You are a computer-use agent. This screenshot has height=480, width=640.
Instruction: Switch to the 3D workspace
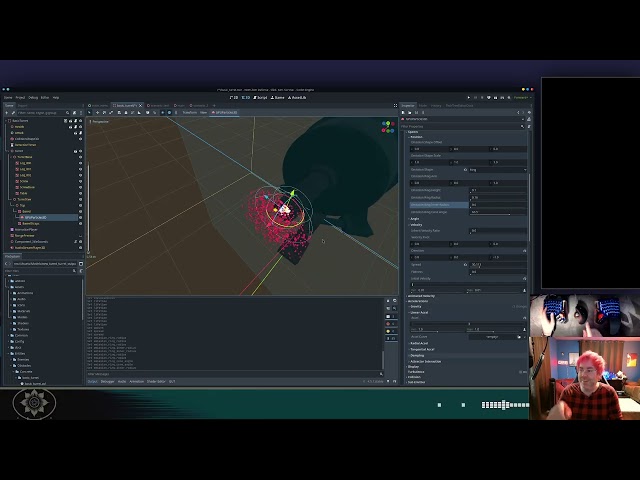click(246, 98)
